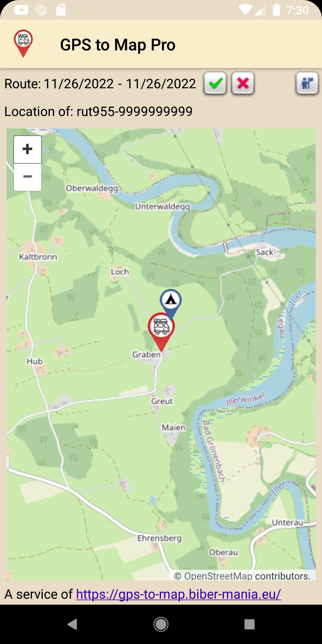Tap the SD card status bar icon

[61, 10]
